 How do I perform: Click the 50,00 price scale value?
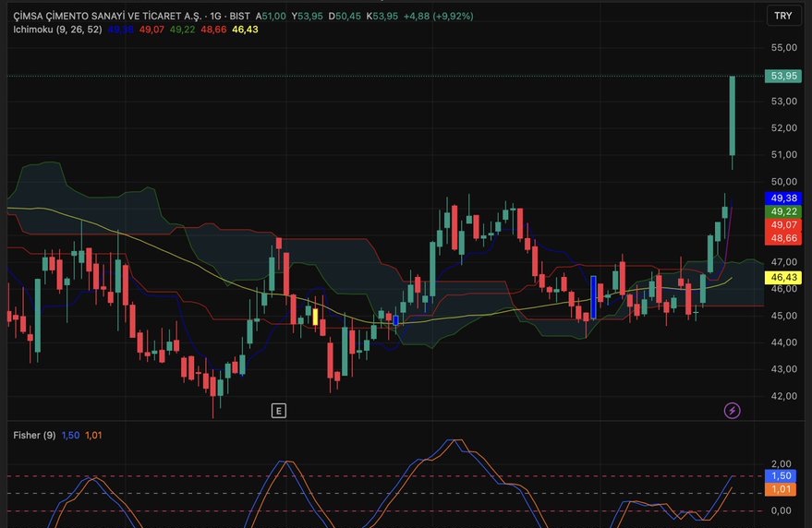(784, 182)
